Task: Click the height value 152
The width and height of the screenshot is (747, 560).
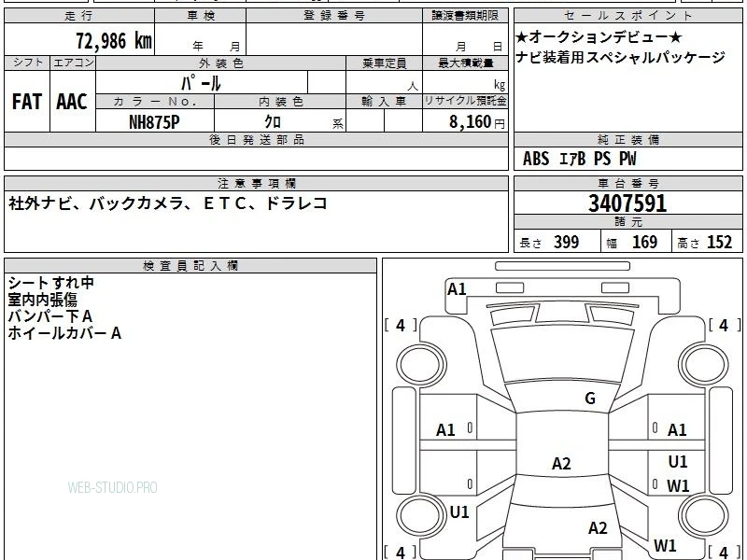Action: (719, 242)
